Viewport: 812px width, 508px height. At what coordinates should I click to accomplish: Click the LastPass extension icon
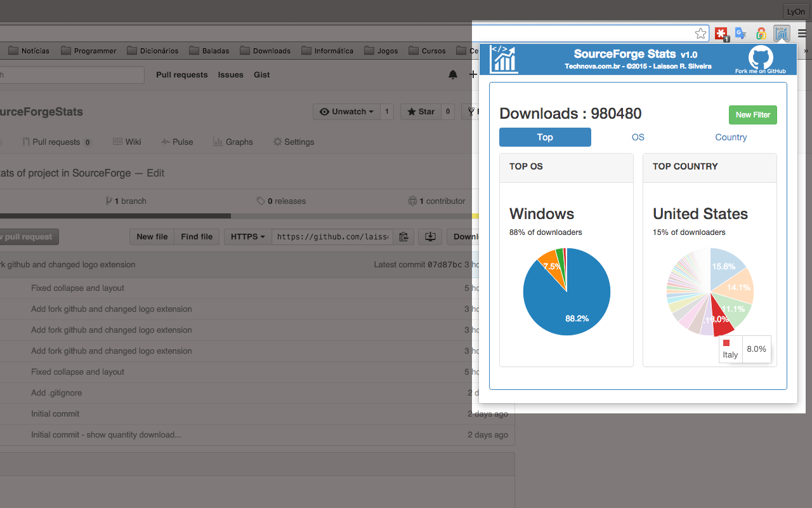click(721, 33)
